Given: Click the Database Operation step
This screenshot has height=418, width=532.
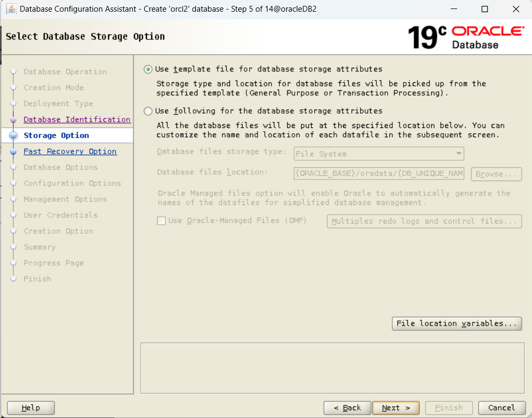Looking at the screenshot, I should (x=65, y=72).
